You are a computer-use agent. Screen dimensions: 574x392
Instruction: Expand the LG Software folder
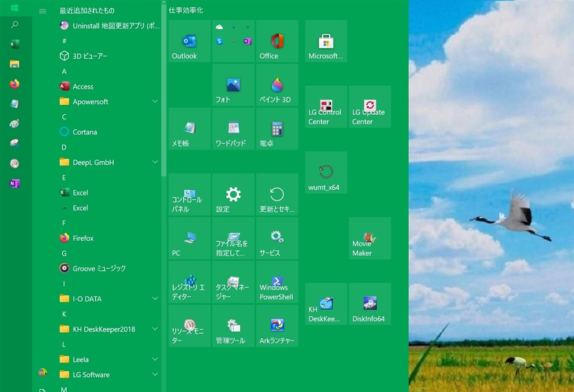(x=109, y=375)
